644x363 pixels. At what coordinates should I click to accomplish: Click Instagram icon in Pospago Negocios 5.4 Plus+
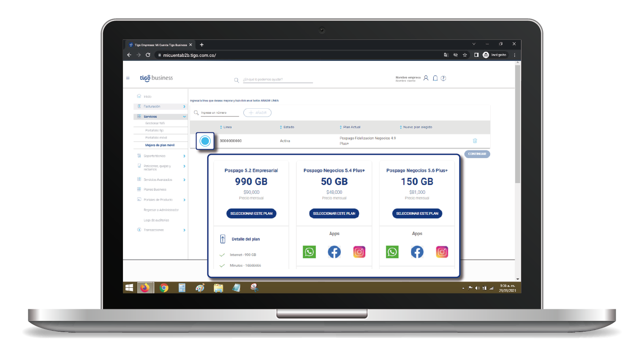coord(359,252)
